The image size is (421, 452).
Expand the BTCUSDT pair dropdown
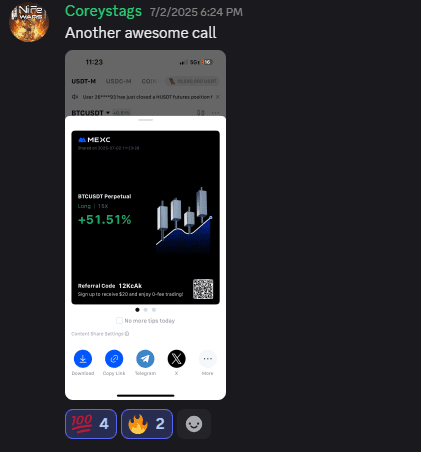tap(108, 113)
